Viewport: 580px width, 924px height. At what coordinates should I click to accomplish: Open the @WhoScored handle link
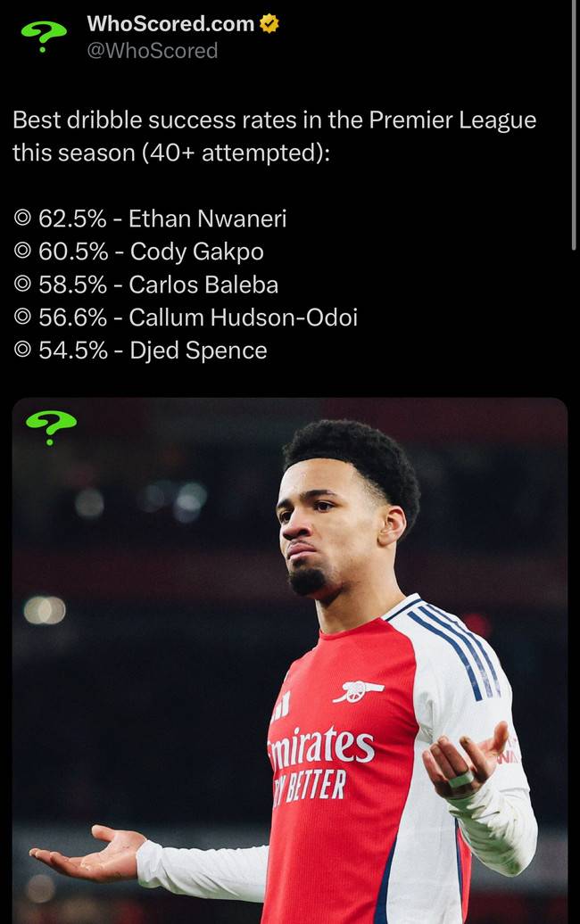pyautogui.click(x=153, y=51)
